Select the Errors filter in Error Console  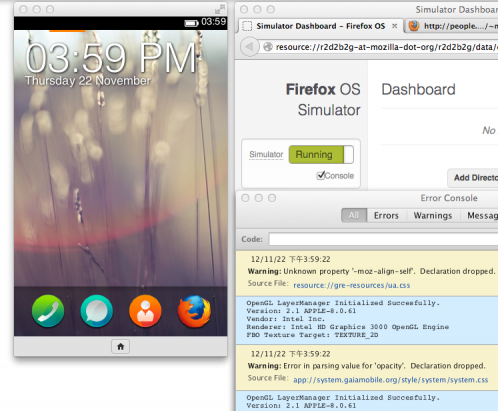tap(386, 215)
